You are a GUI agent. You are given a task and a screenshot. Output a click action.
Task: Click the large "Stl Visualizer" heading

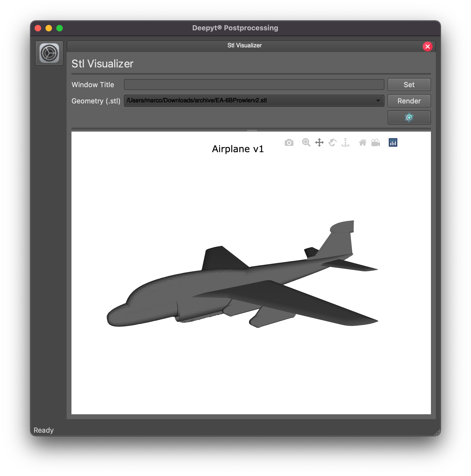[x=102, y=64]
